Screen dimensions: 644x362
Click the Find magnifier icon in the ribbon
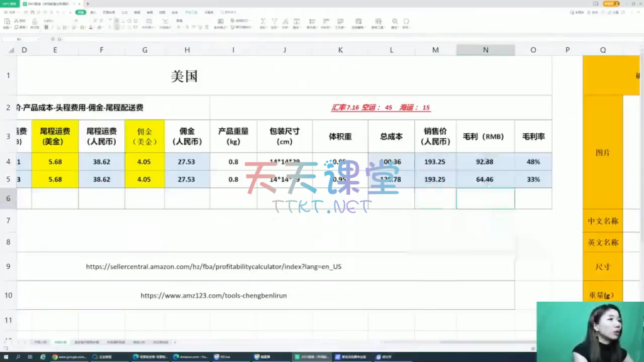coord(394,21)
